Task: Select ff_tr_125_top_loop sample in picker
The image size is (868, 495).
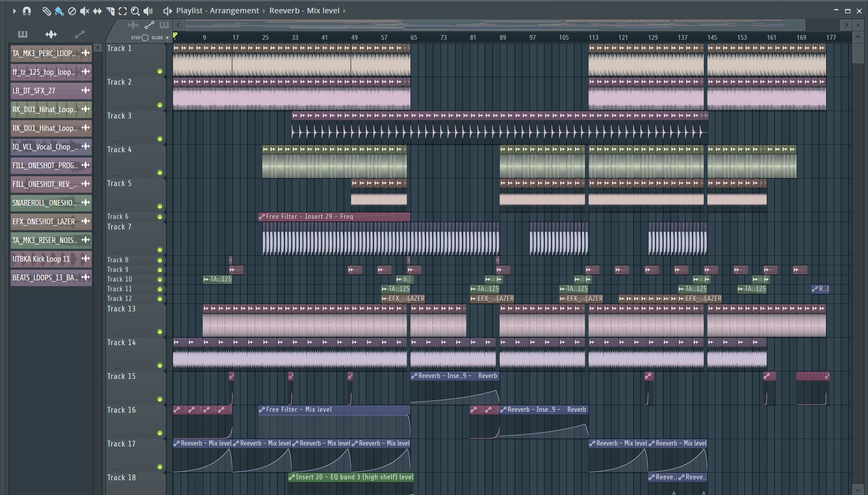Action: 51,72
